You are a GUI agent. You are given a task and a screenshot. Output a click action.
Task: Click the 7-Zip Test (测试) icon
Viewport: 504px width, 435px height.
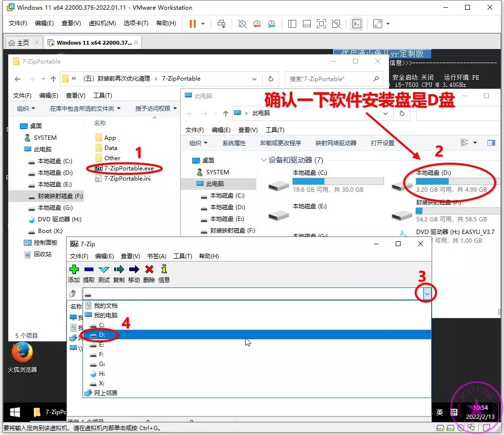[x=104, y=270]
